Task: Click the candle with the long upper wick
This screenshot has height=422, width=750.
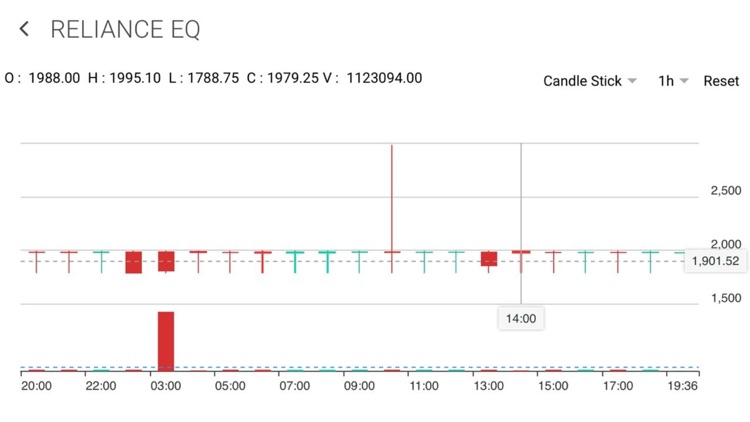Action: tap(392, 200)
